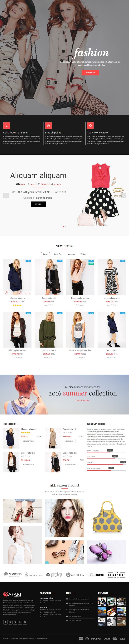Click the money back refresh icon
Viewport: 129px width, 644px height.
(90, 125)
